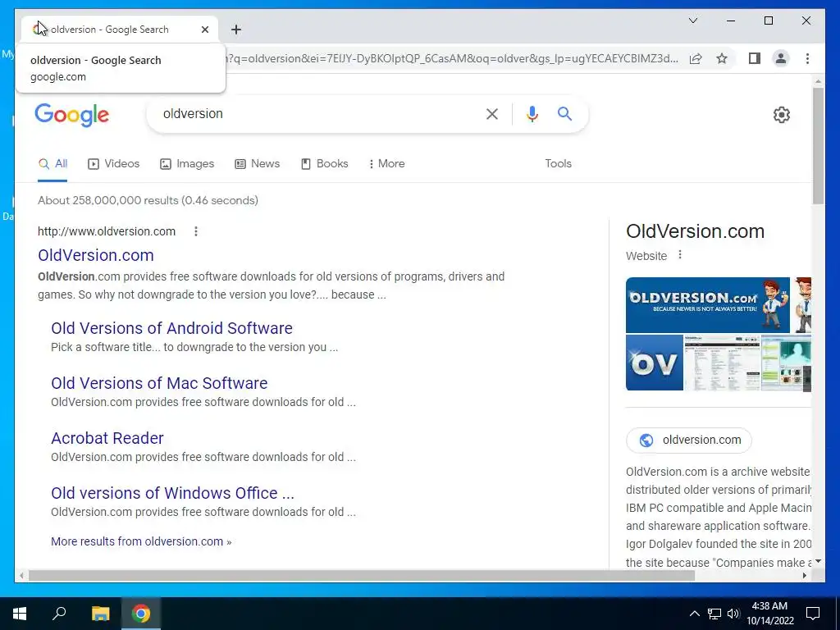Click the address bar URL
The width and height of the screenshot is (840, 630).
point(453,58)
